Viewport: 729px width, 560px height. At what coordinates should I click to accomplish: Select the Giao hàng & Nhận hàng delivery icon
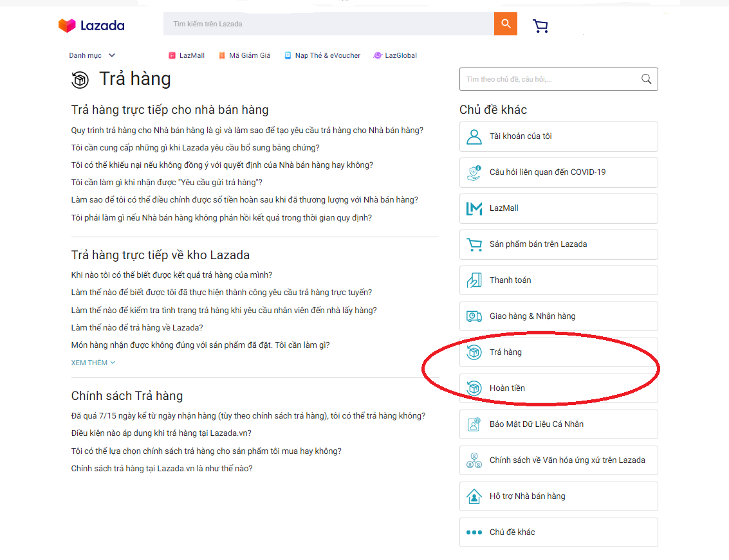pos(475,316)
